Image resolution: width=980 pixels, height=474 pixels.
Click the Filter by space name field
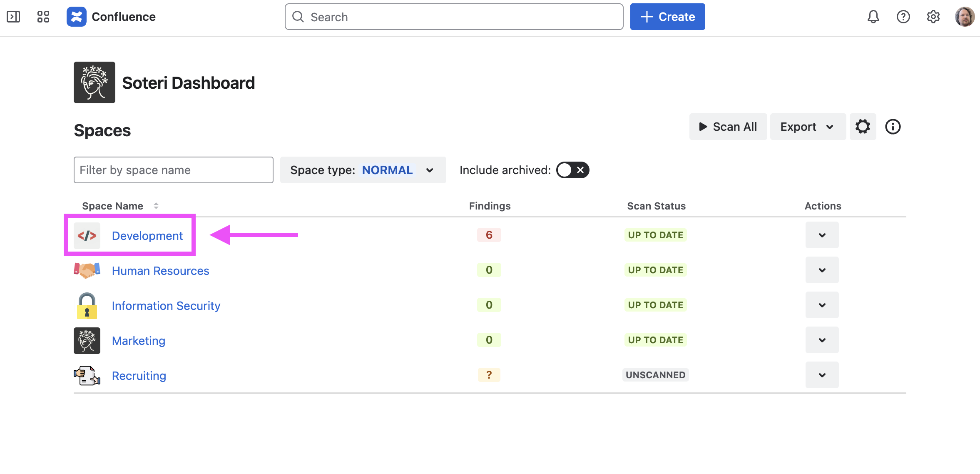[x=173, y=170]
